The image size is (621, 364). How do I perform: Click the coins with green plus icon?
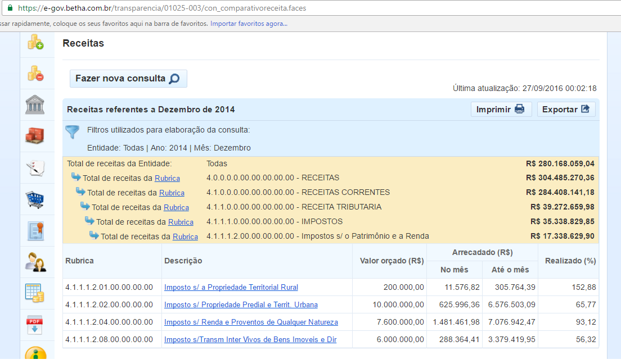[x=36, y=42]
